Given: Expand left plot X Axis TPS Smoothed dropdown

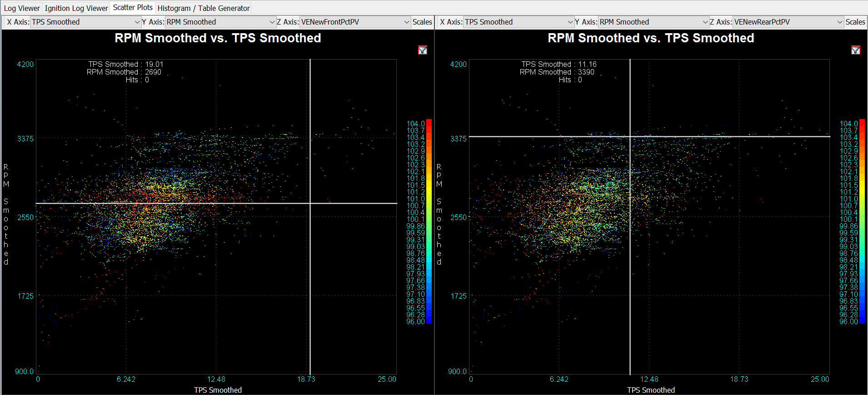Looking at the screenshot, I should click(x=86, y=22).
